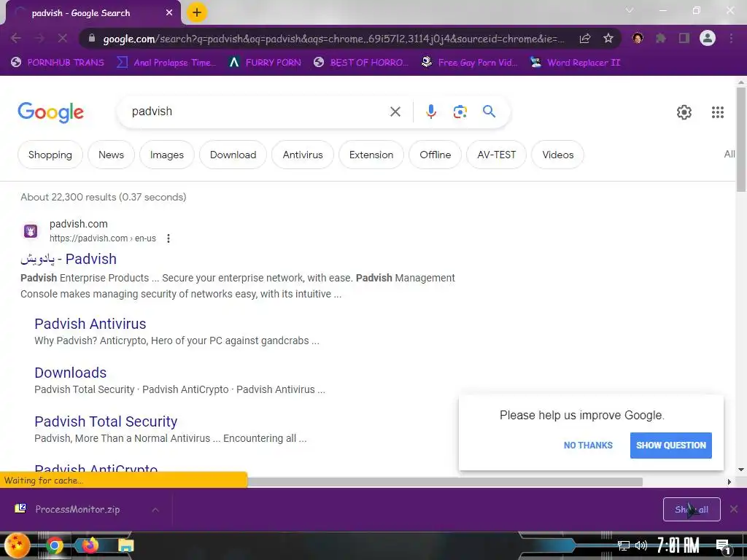Switch to the Images filter
Screen dimensions: 747x560
167,155
